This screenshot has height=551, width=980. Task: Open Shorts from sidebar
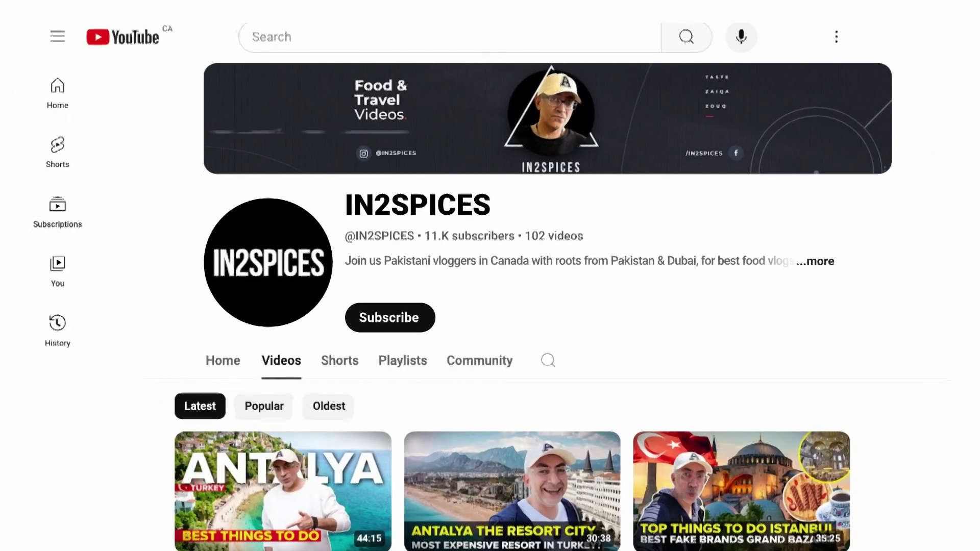tap(57, 152)
